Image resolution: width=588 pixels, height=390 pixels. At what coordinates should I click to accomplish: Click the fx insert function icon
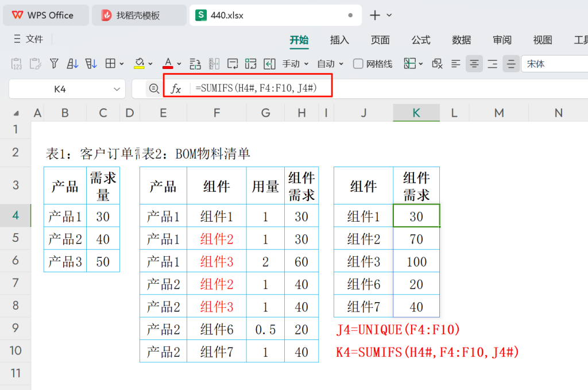(x=176, y=89)
